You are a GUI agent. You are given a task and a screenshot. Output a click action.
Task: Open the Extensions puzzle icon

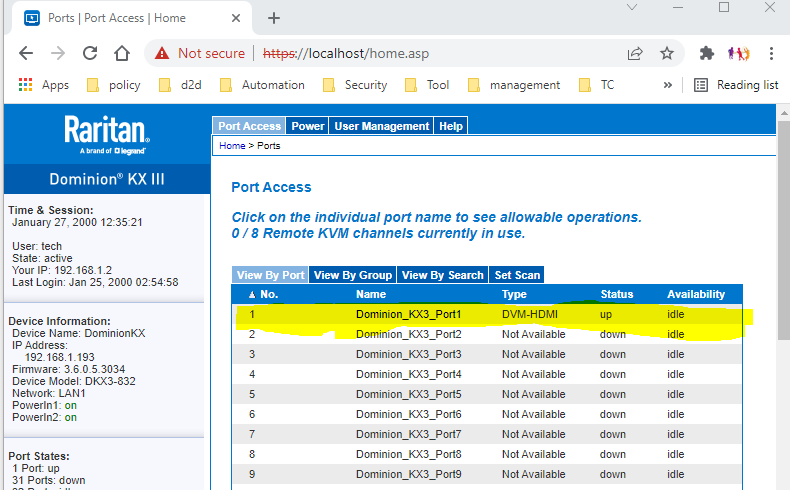point(707,53)
